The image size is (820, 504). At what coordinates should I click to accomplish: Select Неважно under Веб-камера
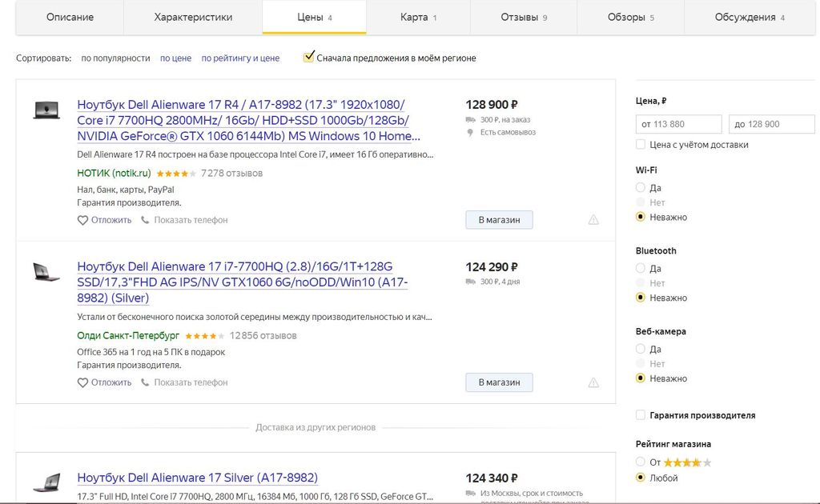point(641,378)
